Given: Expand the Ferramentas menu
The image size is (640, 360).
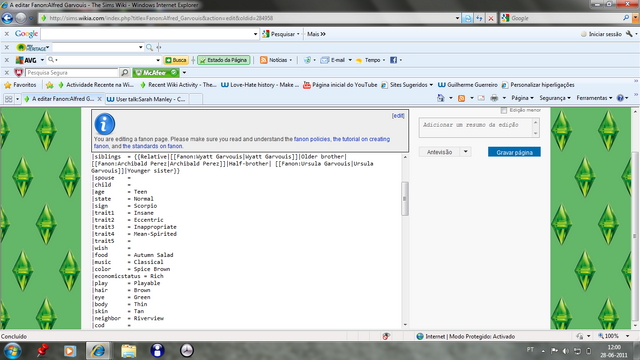Looking at the screenshot, I should pyautogui.click(x=594, y=98).
